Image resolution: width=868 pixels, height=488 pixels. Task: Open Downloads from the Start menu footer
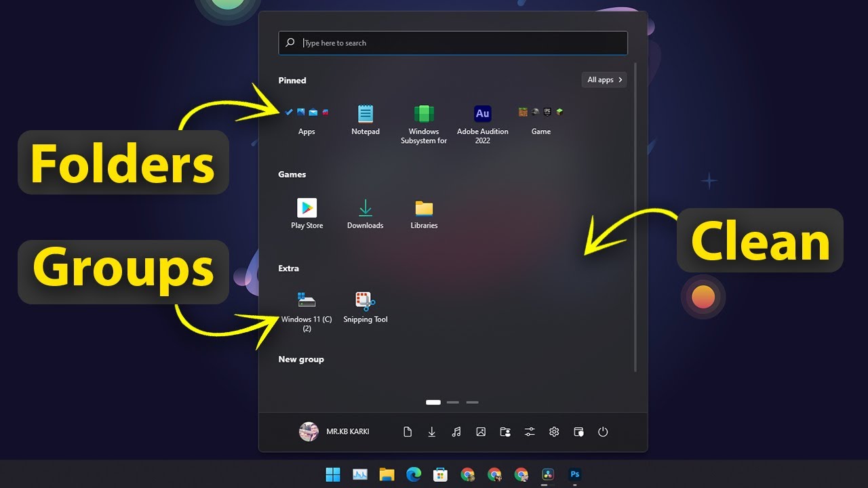pos(432,432)
